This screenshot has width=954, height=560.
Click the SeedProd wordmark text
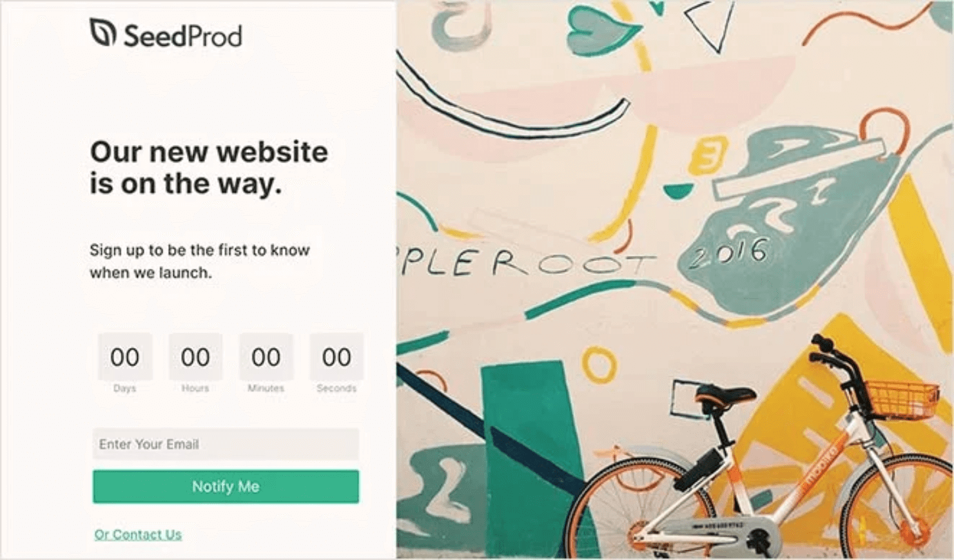[x=182, y=36]
